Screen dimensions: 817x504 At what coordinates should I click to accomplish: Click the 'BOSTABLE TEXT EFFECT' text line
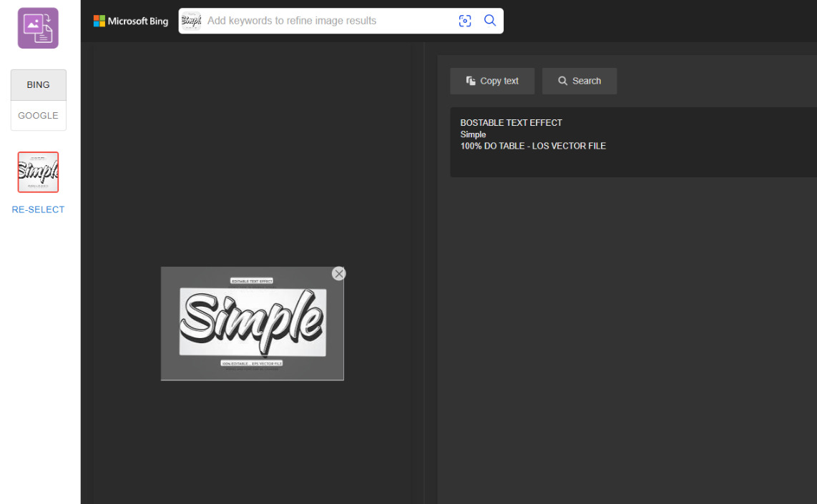tap(511, 123)
